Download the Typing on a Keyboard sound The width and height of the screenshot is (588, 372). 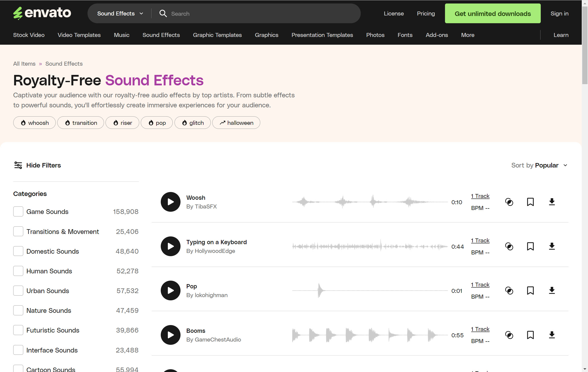(552, 246)
